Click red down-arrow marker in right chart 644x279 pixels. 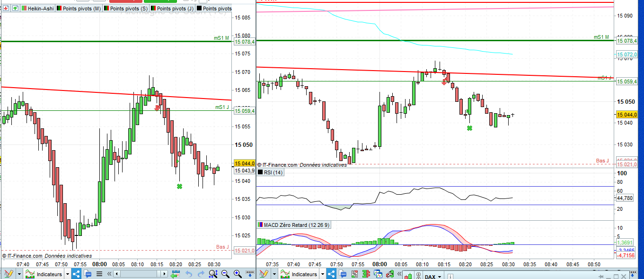(x=444, y=82)
